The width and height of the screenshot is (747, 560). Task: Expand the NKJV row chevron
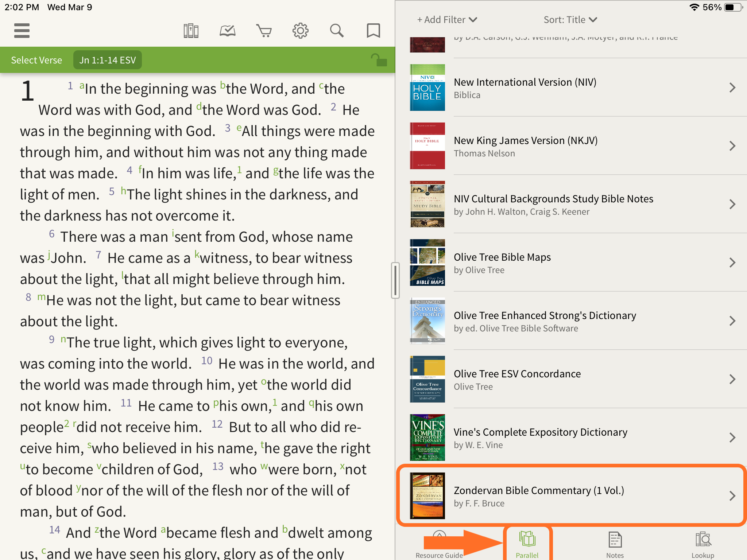(732, 146)
